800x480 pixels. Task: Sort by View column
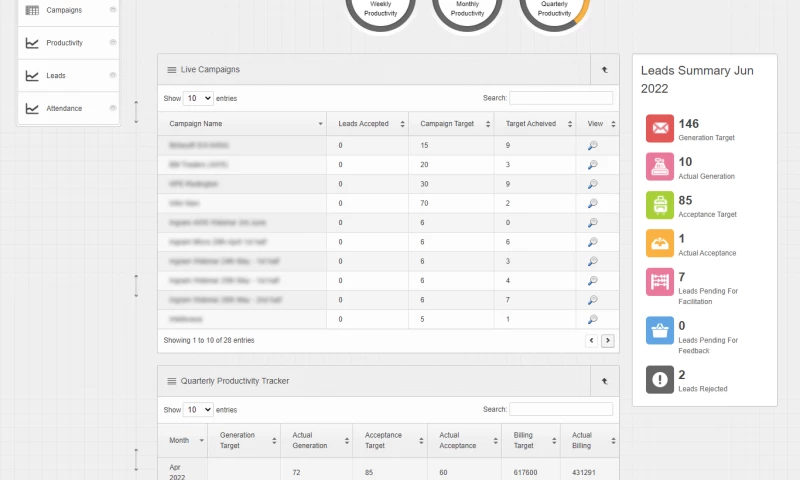pyautogui.click(x=597, y=123)
